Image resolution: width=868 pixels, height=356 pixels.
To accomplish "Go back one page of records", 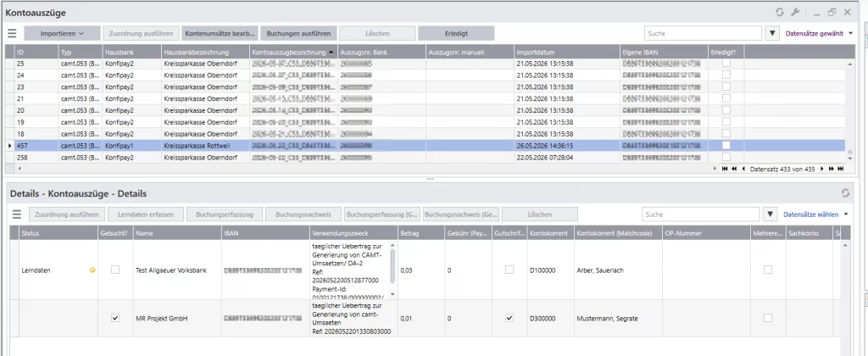I will click(x=734, y=169).
